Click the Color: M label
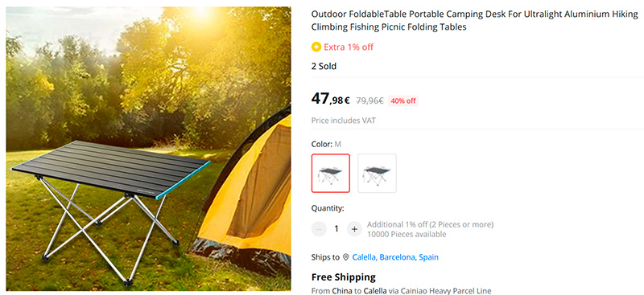This screenshot has width=644, height=295. coord(326,144)
